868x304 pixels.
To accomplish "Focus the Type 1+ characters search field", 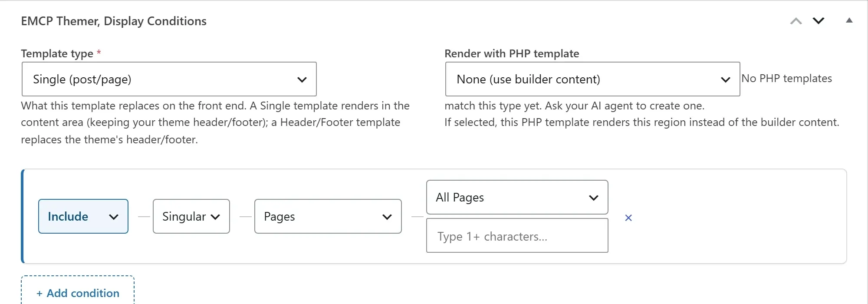I will tap(517, 235).
